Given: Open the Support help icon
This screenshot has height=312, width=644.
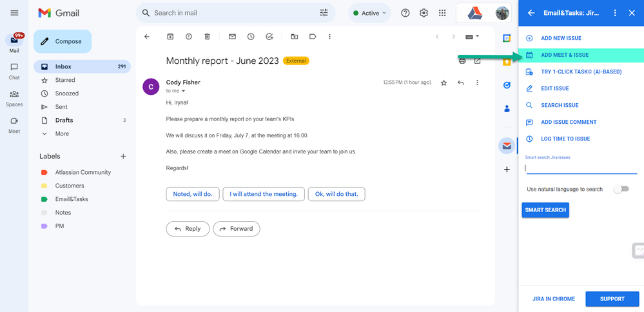Looking at the screenshot, I should tap(405, 13).
